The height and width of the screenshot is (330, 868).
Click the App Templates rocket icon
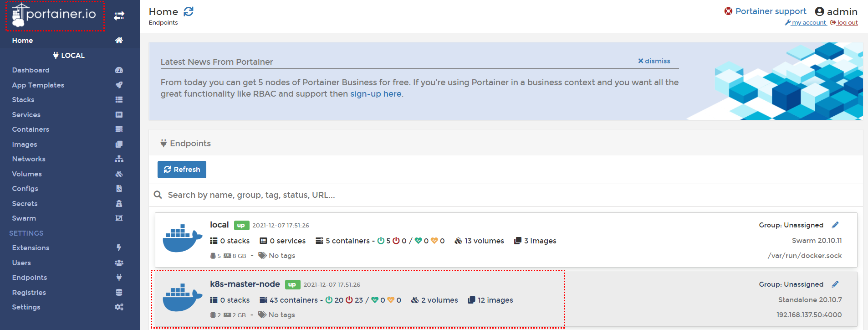119,85
